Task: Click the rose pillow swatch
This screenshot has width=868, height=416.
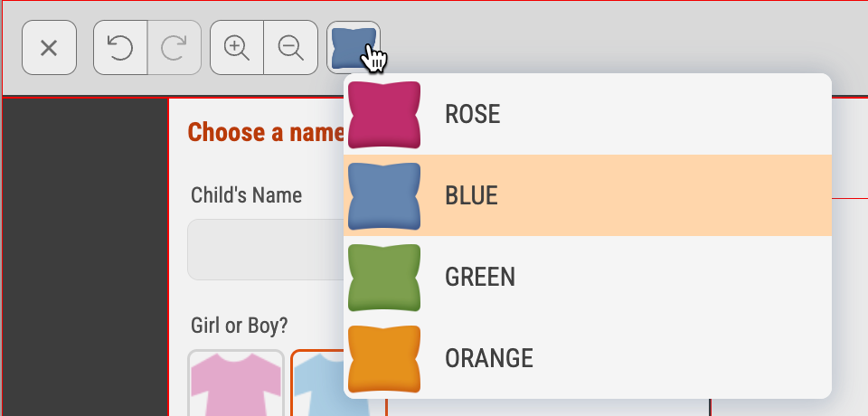Action: coord(384,115)
